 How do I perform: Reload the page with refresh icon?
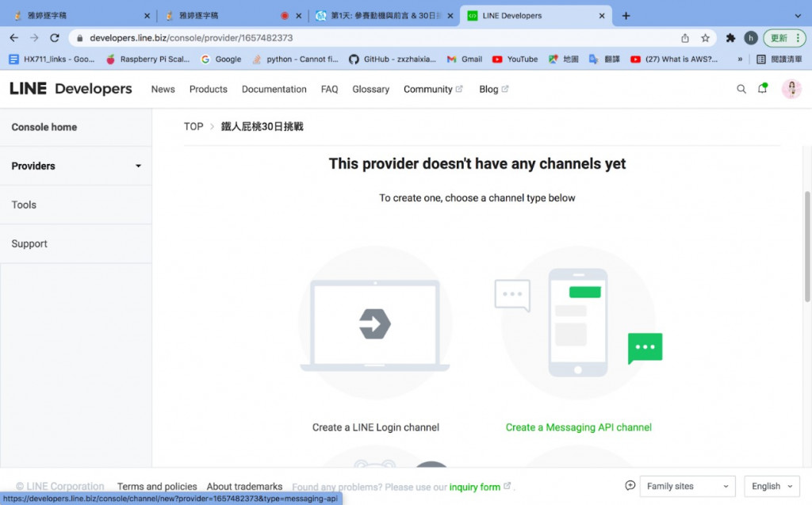55,38
